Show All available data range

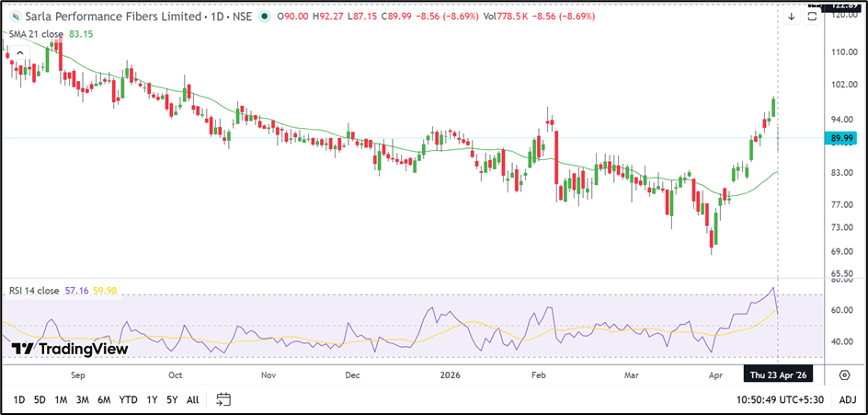coord(192,399)
